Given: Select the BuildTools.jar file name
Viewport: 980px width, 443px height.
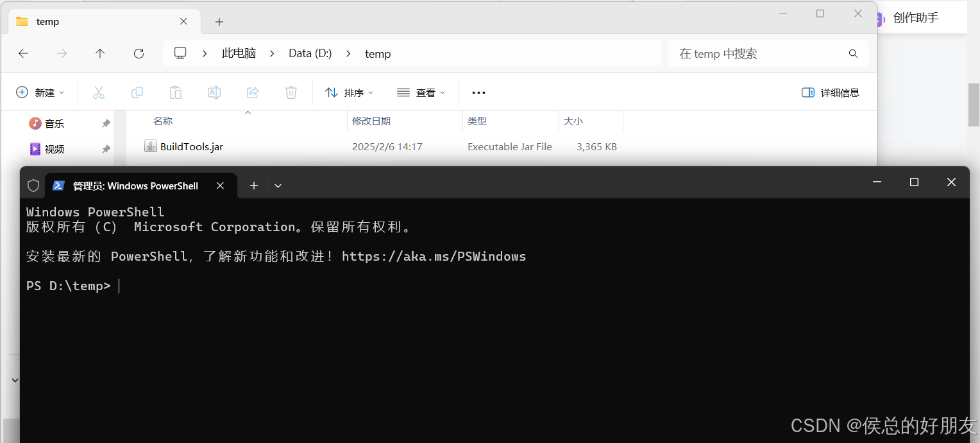Looking at the screenshot, I should click(x=192, y=146).
